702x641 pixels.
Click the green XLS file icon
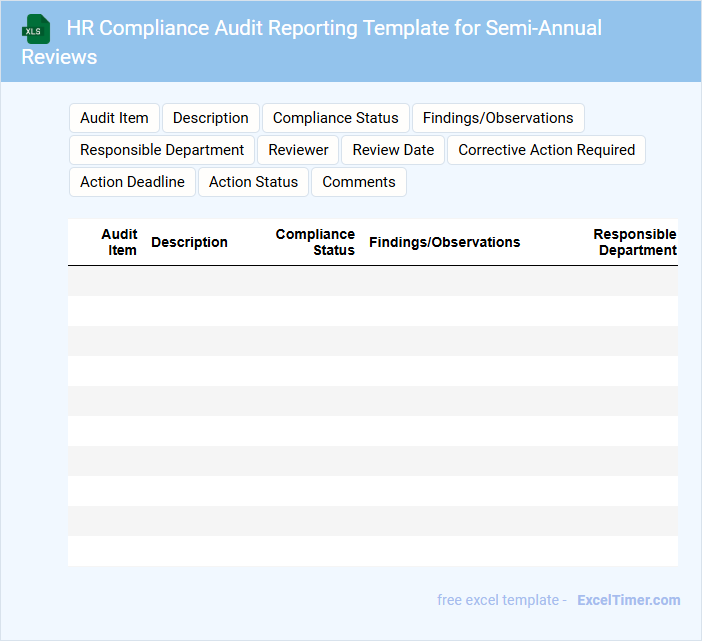point(36,29)
